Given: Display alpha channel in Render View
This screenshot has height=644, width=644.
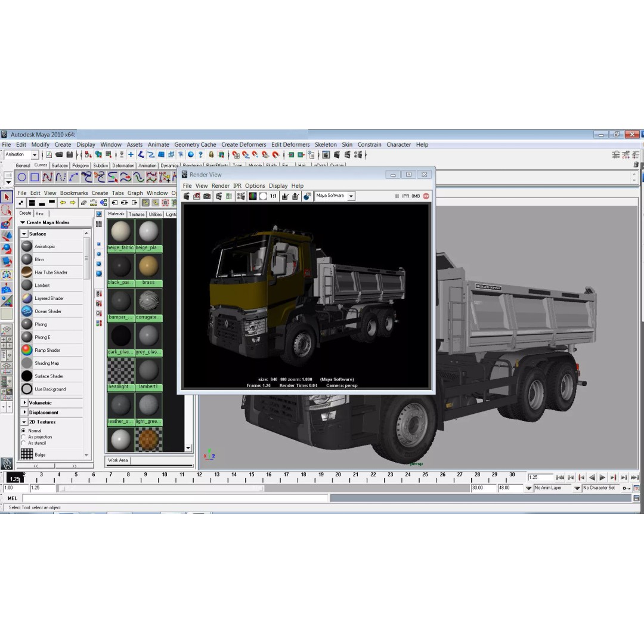Looking at the screenshot, I should point(263,196).
